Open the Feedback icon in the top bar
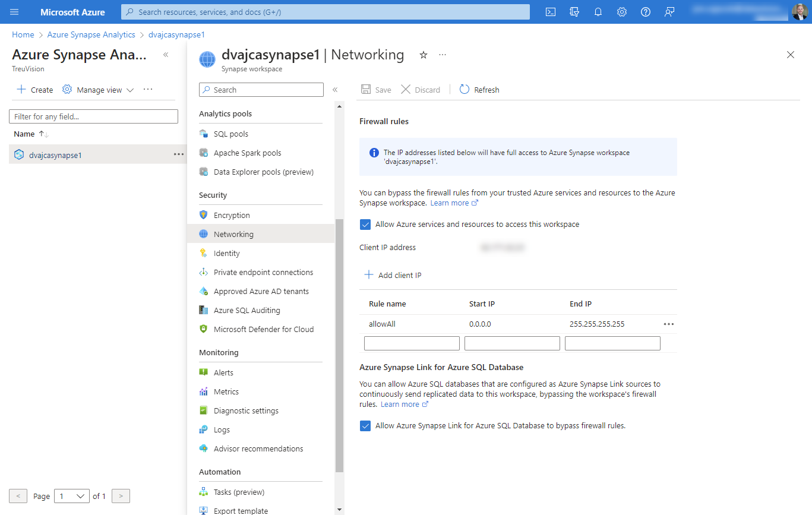This screenshot has height=515, width=812. coord(669,12)
